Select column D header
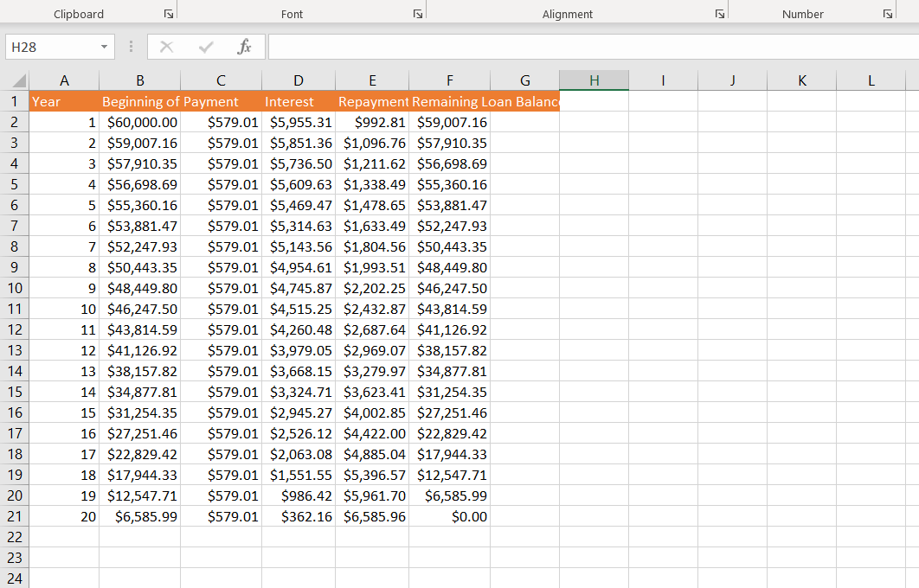 pyautogui.click(x=299, y=80)
